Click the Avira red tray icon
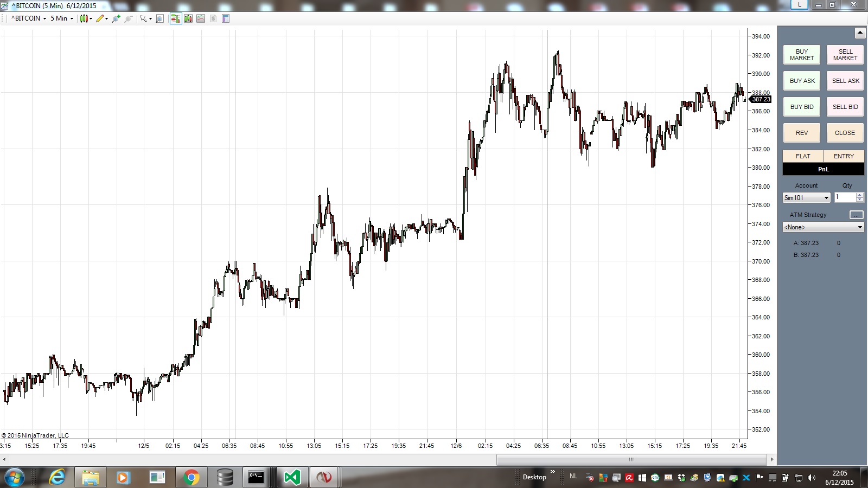Screen dimensions: 868x488 (x=629, y=478)
